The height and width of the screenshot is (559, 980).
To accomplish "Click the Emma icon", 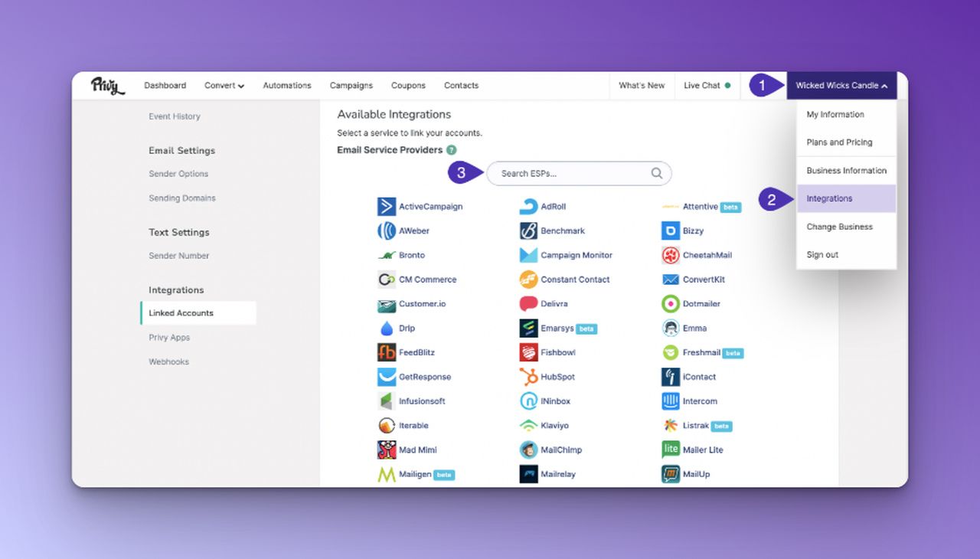I will [671, 329].
